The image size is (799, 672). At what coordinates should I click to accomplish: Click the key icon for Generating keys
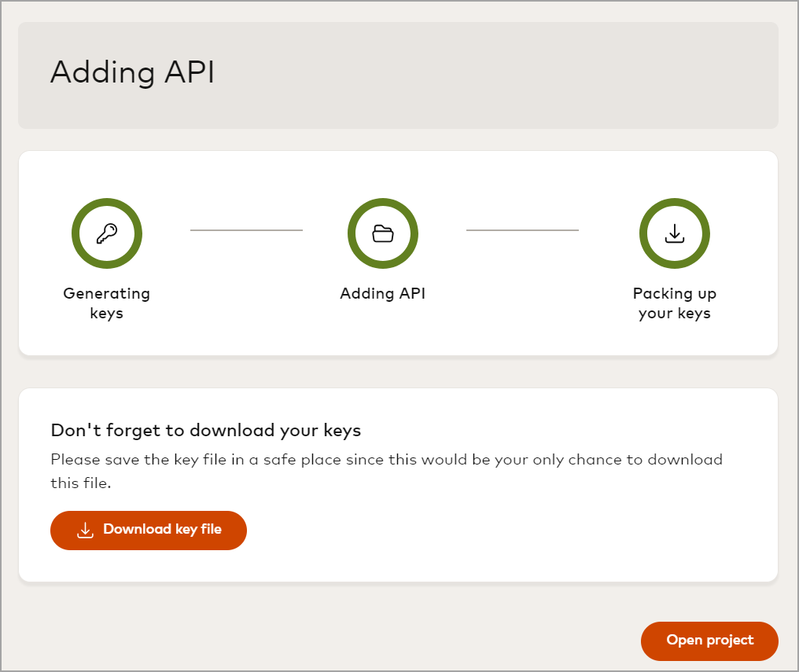click(107, 233)
